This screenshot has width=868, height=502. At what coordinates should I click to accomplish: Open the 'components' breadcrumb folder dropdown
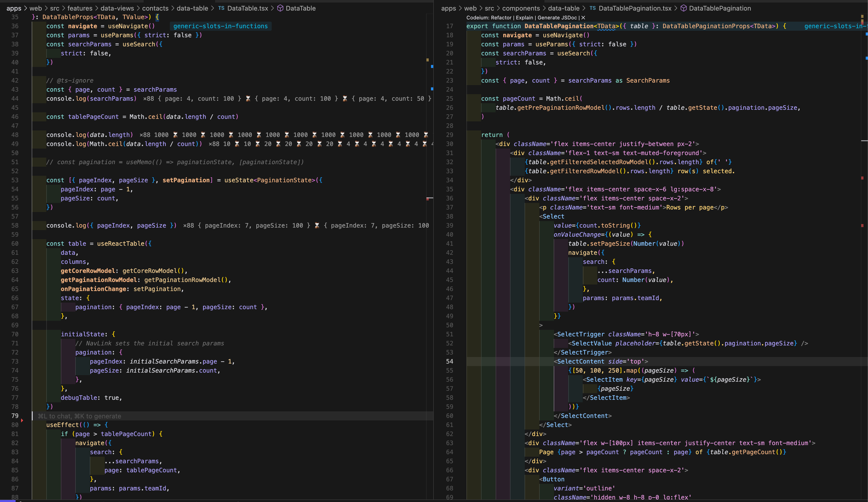point(521,8)
